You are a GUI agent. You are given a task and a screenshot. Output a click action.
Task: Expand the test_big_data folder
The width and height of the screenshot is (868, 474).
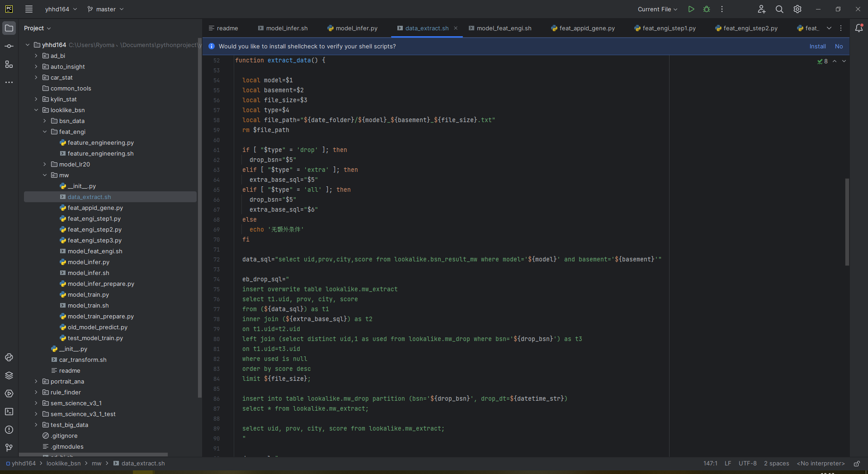click(36, 425)
